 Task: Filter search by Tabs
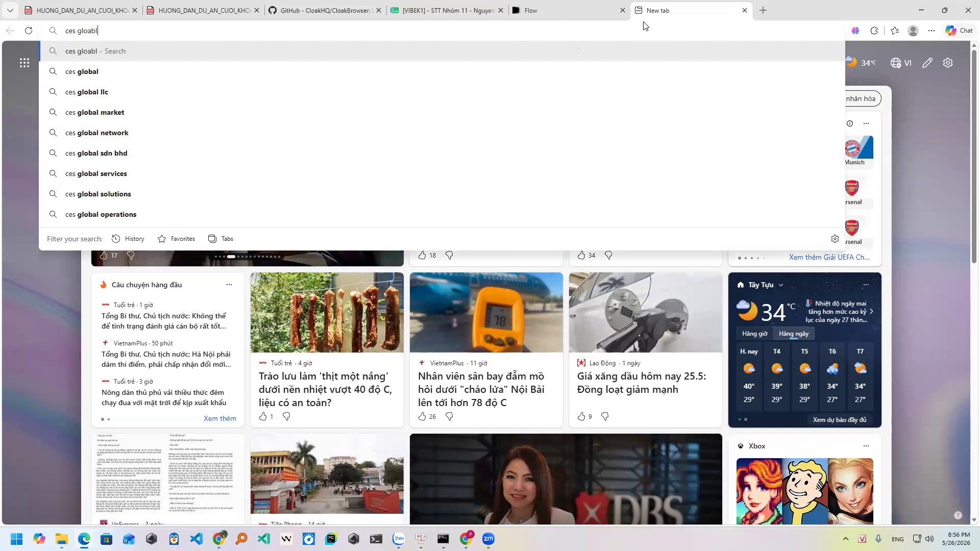tap(220, 239)
